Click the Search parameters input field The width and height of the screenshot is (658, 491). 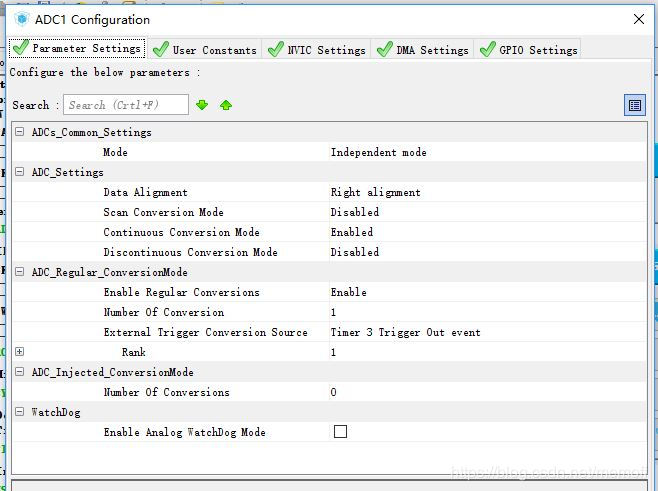pos(126,105)
